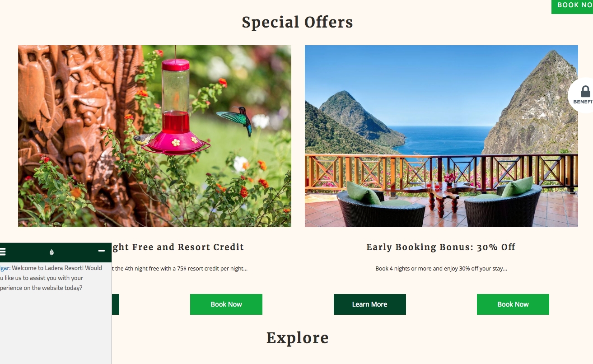
Task: Click the partially hidden dark green Learn More button
Action: [116, 304]
